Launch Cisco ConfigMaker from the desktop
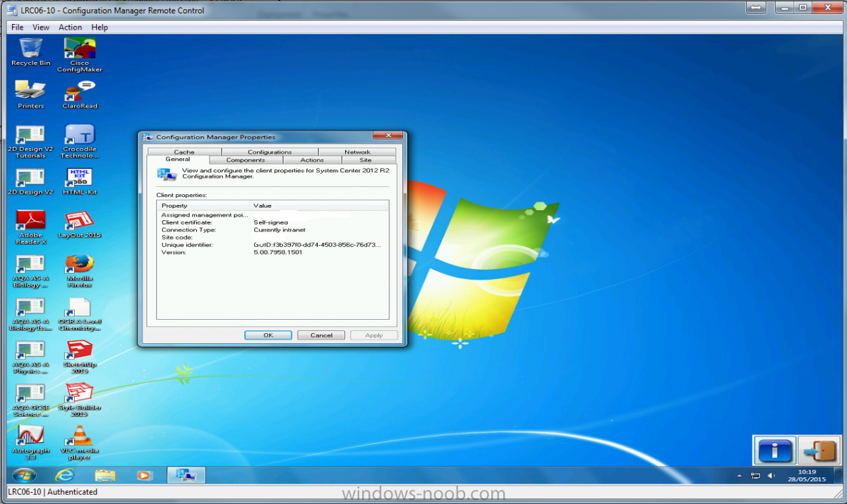Viewport: 847px width, 504px height. [80, 55]
